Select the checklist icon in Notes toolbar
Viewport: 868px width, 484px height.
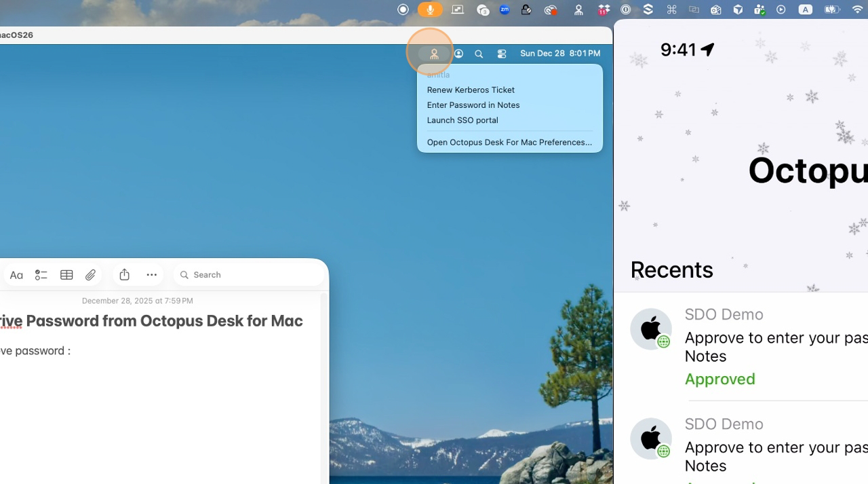(41, 274)
